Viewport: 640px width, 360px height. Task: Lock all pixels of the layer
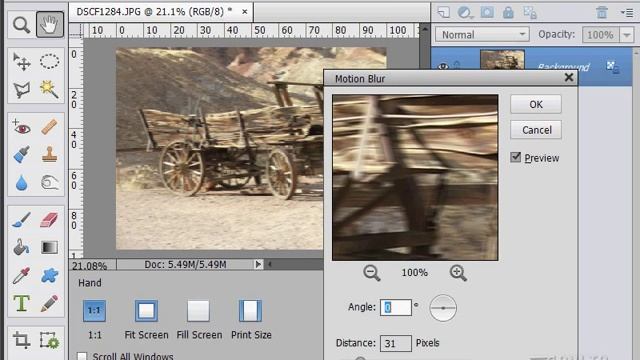pyautogui.click(x=508, y=13)
